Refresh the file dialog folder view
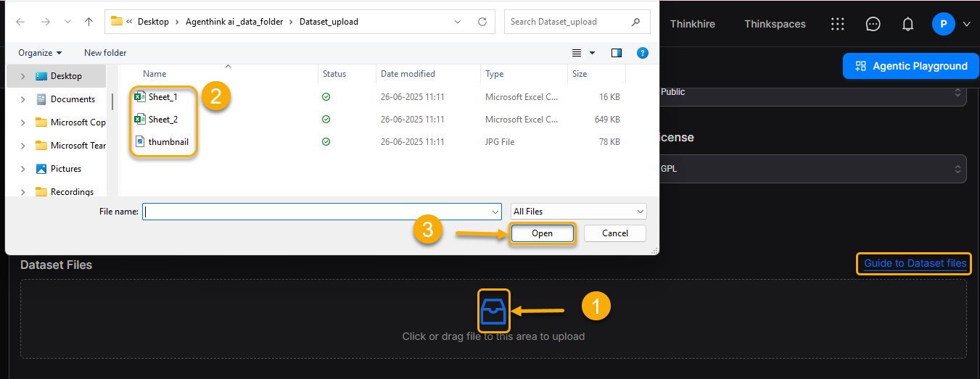Viewport: 980px width, 379px height. (x=482, y=22)
